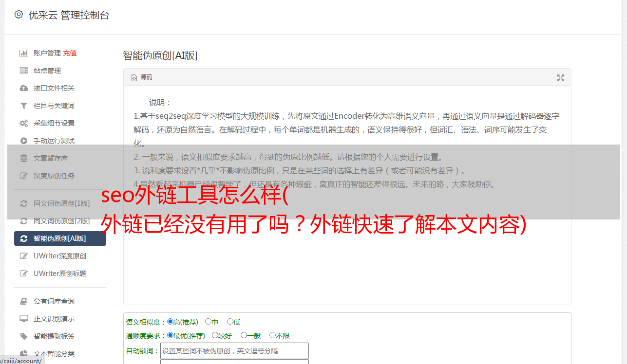This screenshot has width=627, height=364.
Task: Click the gear icon beside 优采云 管理控制台
Action: (x=19, y=15)
